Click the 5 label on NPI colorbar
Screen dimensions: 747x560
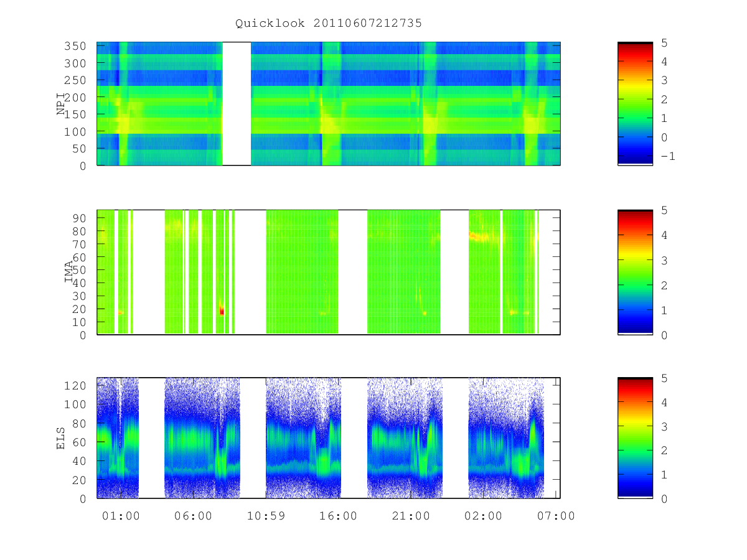(664, 43)
